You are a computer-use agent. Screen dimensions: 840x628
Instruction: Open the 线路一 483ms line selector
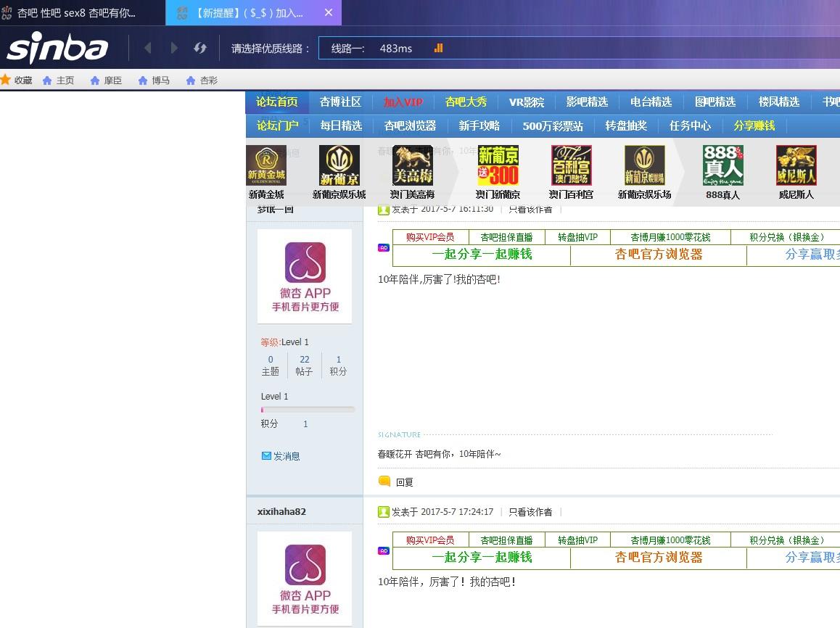click(579, 48)
